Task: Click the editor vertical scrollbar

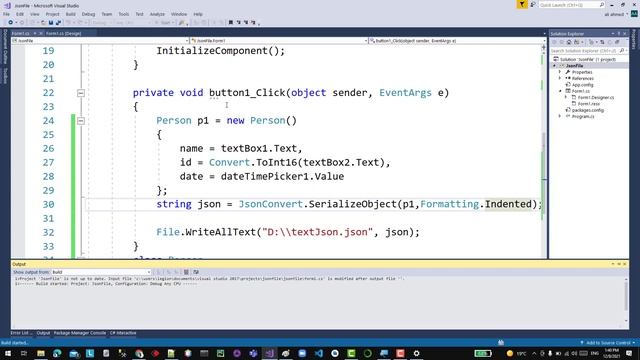Action: [544, 151]
